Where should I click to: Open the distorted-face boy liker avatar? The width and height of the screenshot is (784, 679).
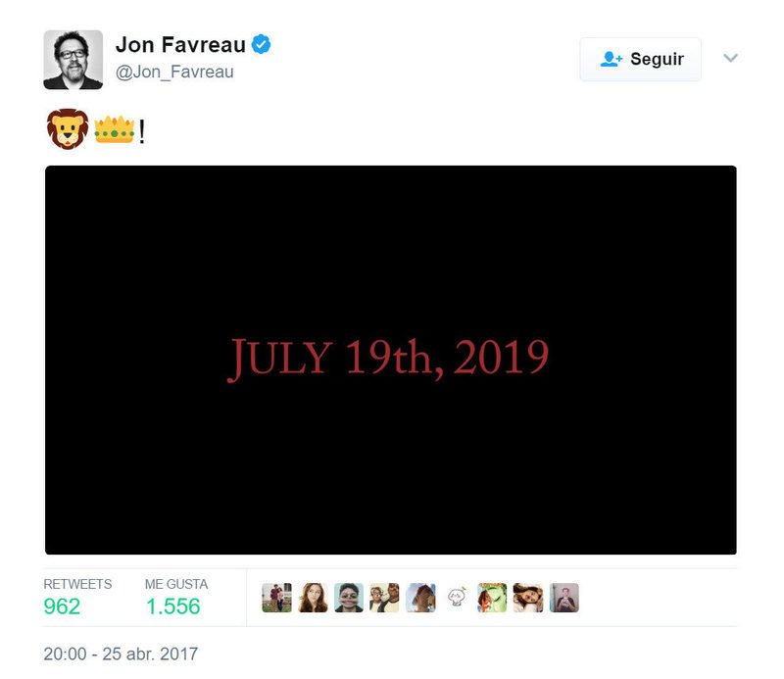[x=349, y=598]
